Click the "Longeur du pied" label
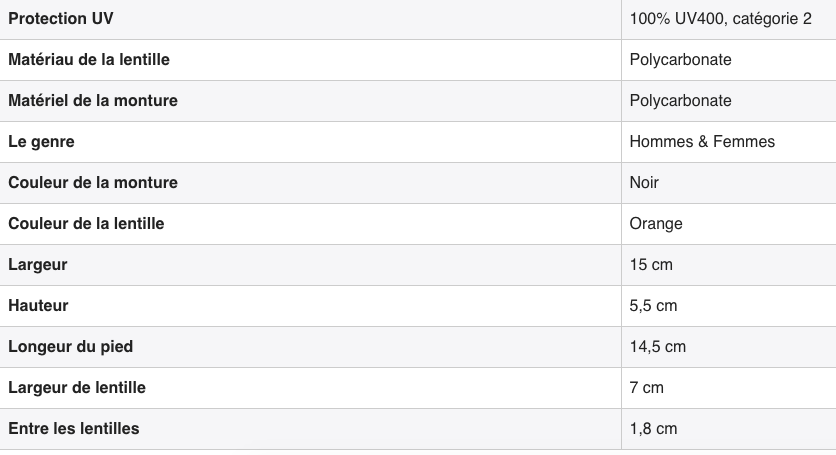Screen dimensions: 836x455 click(x=70, y=347)
